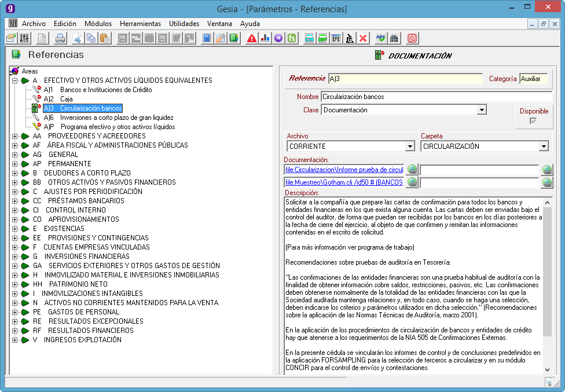Image resolution: width=565 pixels, height=392 pixels.
Task: Open the Clase dropdown
Action: (482, 110)
